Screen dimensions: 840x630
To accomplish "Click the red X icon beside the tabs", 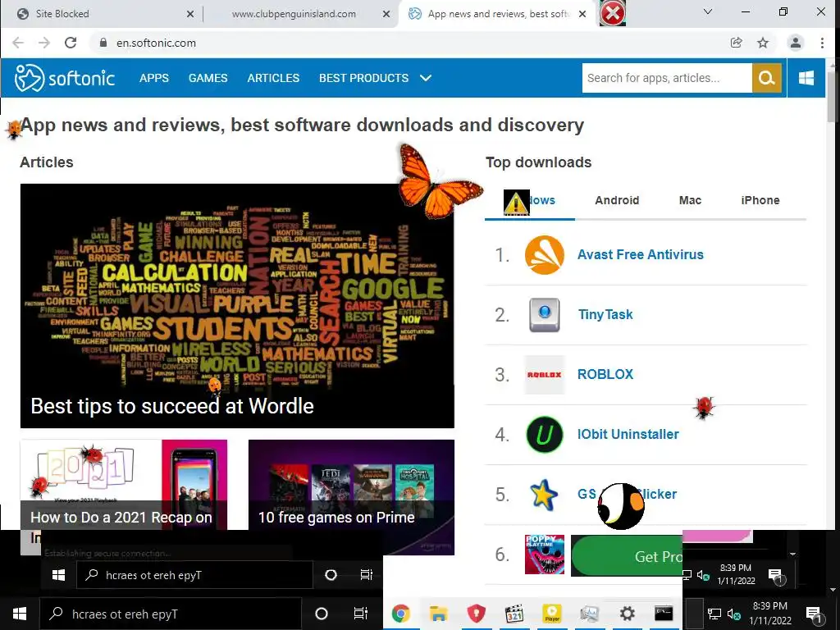I will 612,13.
